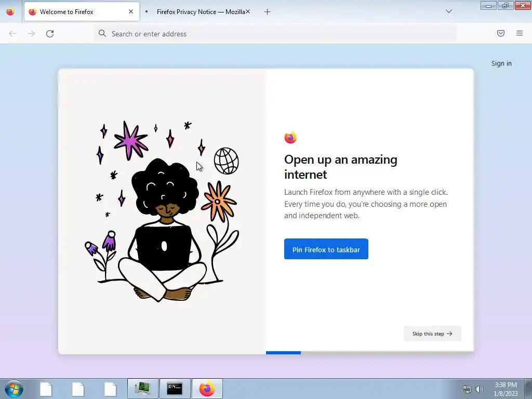The width and height of the screenshot is (532, 399).
Task: Click the search magnifier icon in address bar
Action: (x=102, y=33)
